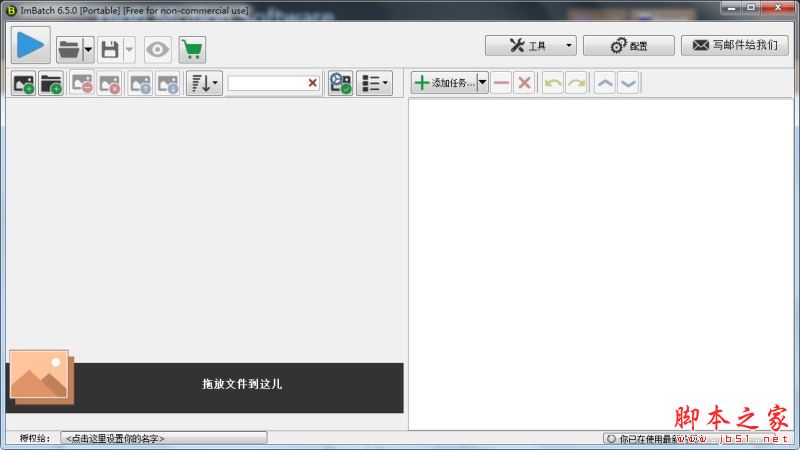Click the orange picture placeholder thumbnail
Viewport: 800px width, 450px height.
(x=41, y=377)
